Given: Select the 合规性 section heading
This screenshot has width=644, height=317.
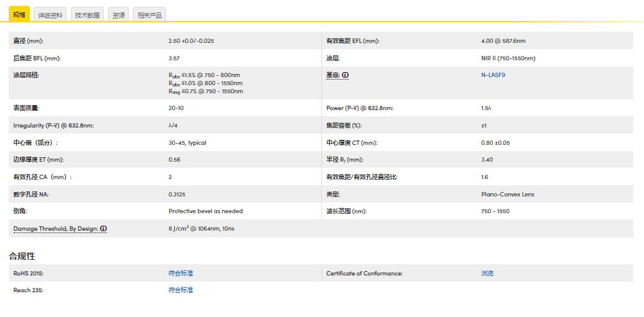Looking at the screenshot, I should point(22,256).
